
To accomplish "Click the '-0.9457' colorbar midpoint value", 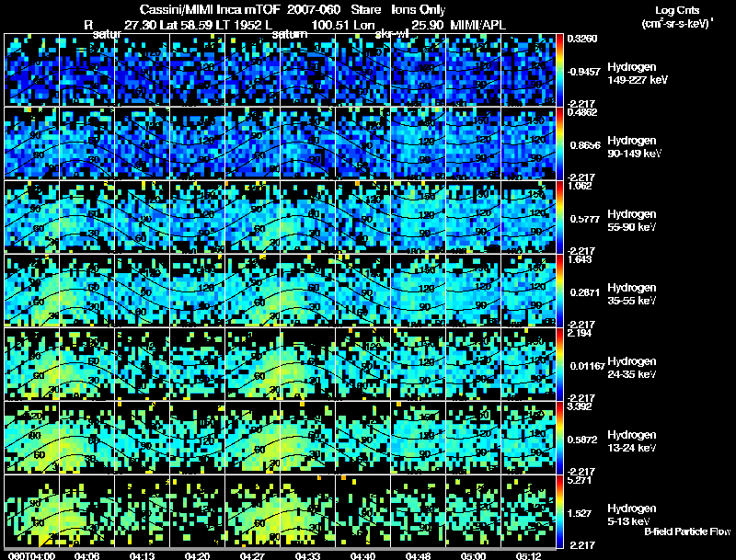I will [584, 72].
